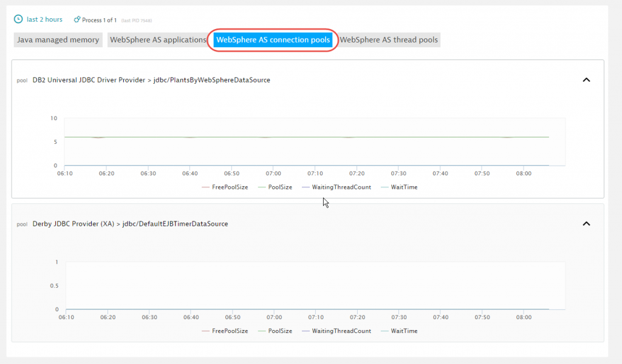Collapse the Derby JDBC Provider pool panel
622x364 pixels.
tap(586, 224)
